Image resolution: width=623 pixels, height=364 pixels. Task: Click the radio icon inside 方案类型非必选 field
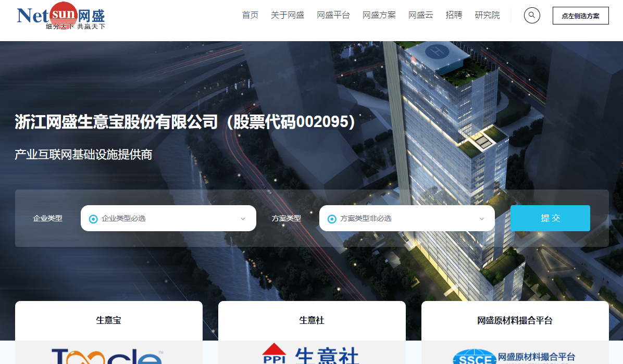tap(333, 218)
